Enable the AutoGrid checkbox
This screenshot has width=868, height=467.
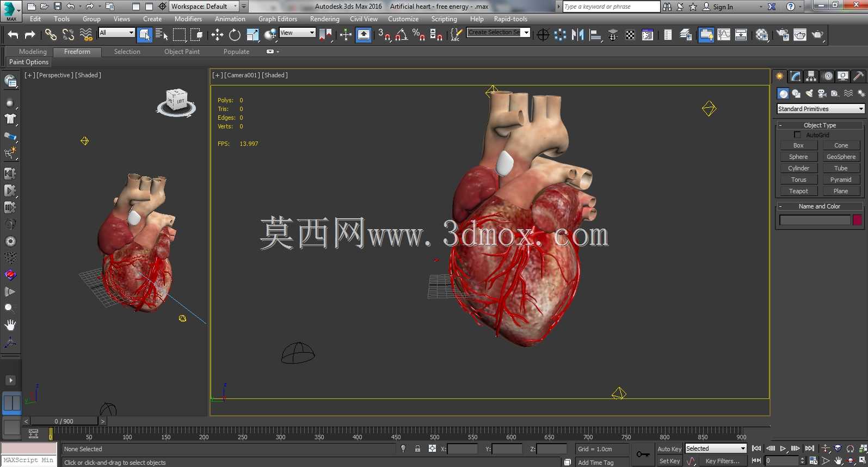click(x=797, y=134)
